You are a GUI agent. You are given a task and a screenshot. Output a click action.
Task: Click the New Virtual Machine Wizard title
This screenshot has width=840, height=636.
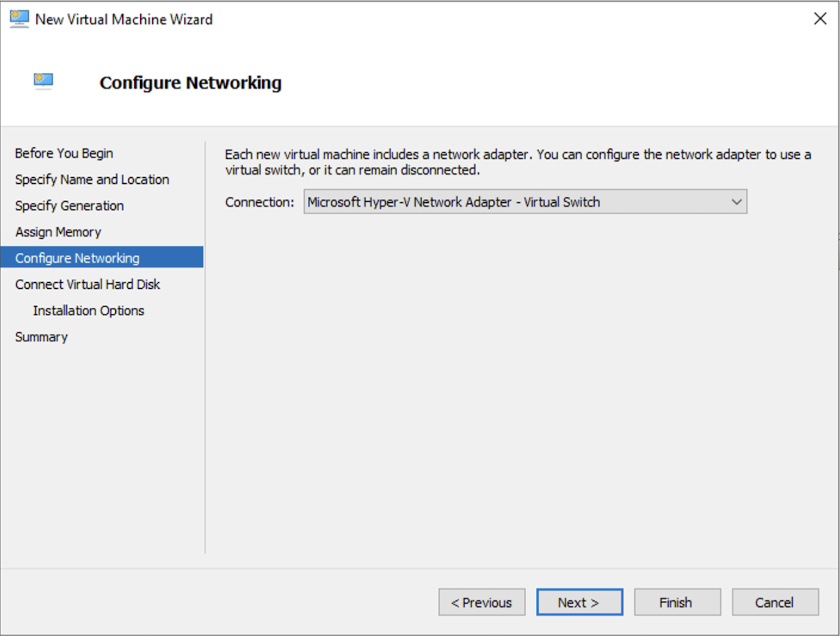tap(123, 18)
